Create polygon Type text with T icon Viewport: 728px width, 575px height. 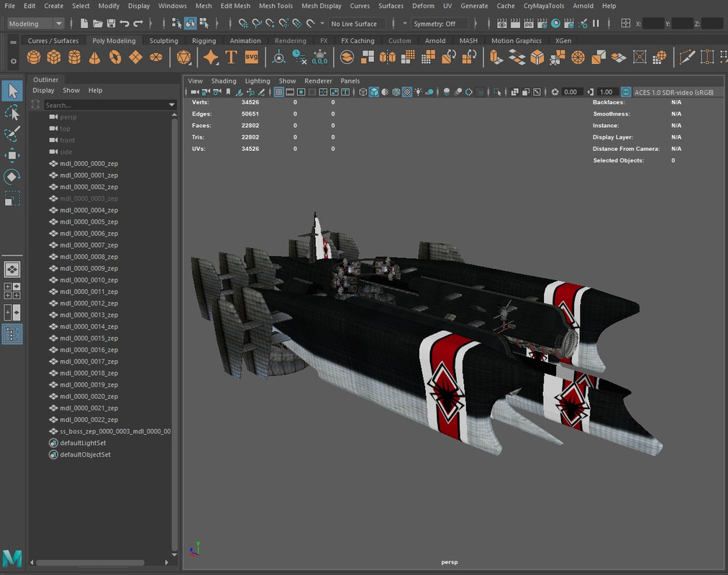pos(231,57)
